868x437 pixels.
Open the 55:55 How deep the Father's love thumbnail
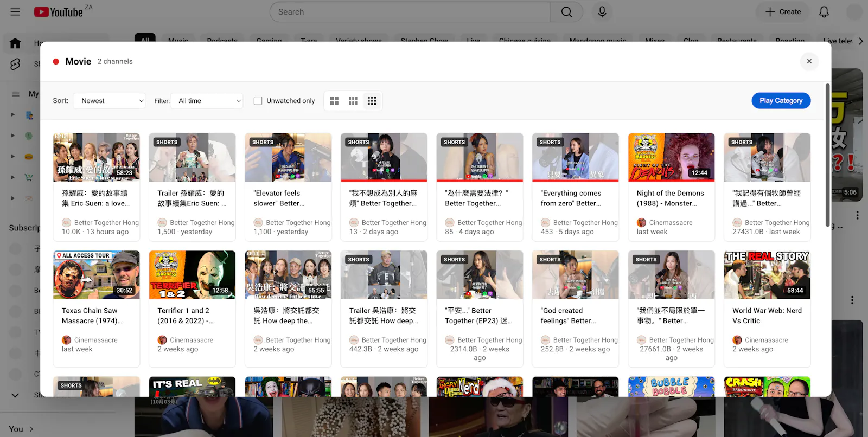288,275
